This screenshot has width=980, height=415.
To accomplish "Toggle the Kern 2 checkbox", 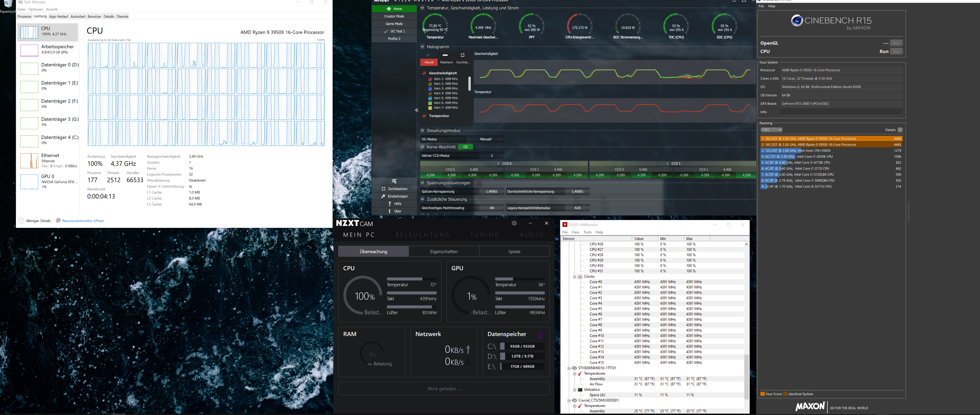I will coord(430,84).
